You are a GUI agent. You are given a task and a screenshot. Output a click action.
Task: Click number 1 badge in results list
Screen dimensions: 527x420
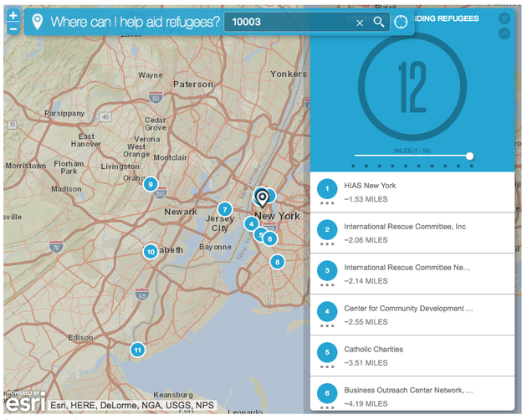(x=327, y=188)
